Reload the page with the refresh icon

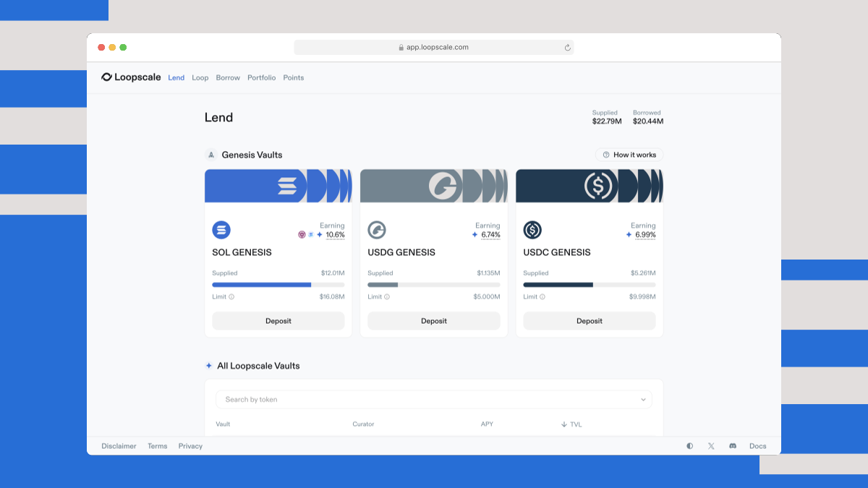coord(568,48)
